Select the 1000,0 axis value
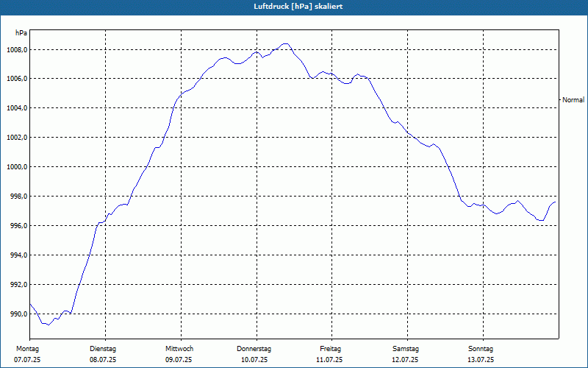Viewport: 588px width, 368px height. point(17,167)
